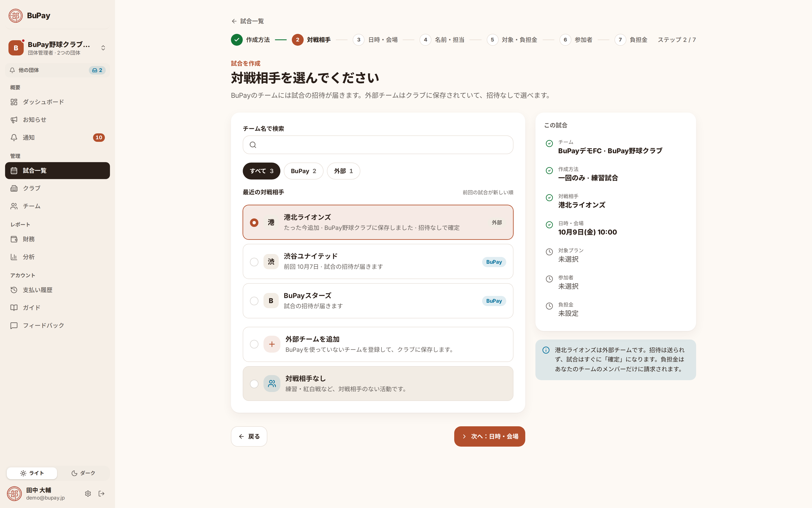The image size is (812, 508).
Task: Focus the チーム名で検索 input field
Action: pyautogui.click(x=378, y=145)
